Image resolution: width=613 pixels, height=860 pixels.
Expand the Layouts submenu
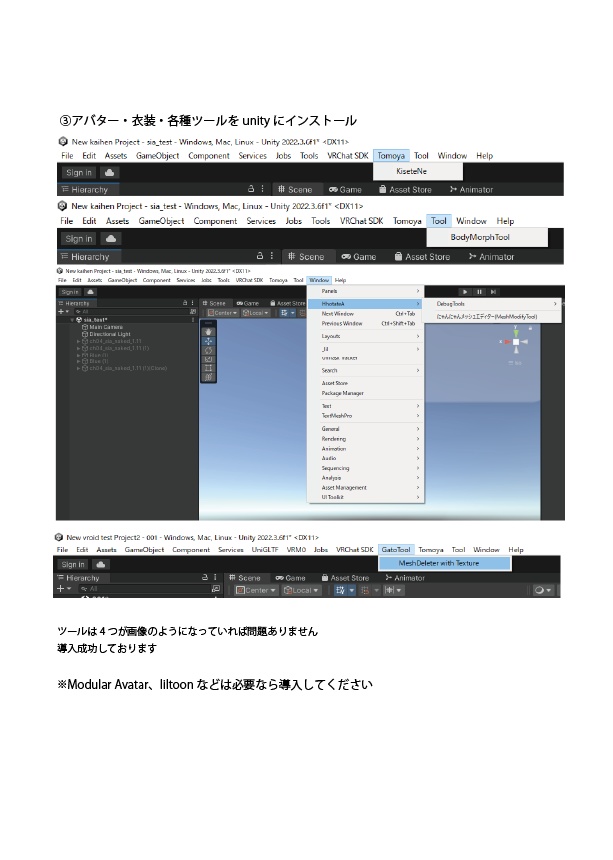point(365,336)
